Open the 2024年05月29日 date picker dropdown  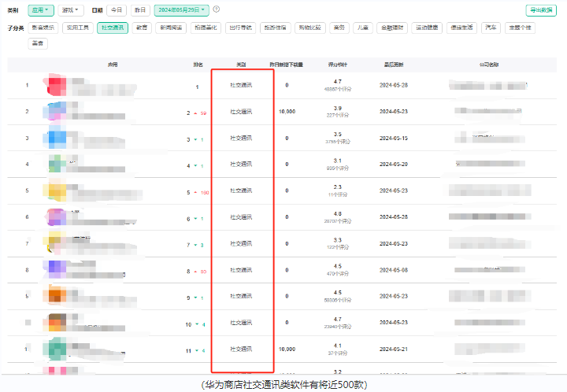point(181,10)
